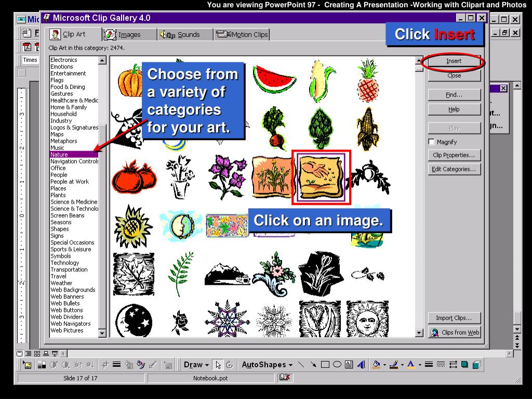
Task: Click the Clips from Web button
Action: [x=454, y=332]
